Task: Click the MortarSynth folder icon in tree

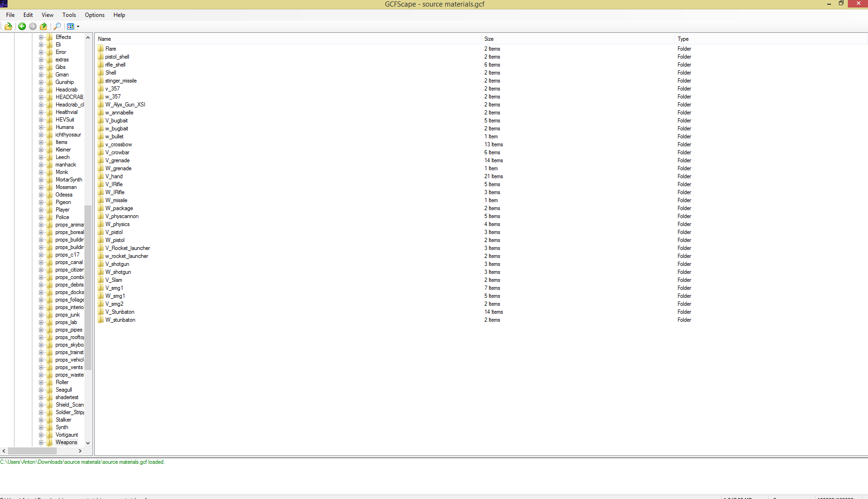Action: coord(50,180)
